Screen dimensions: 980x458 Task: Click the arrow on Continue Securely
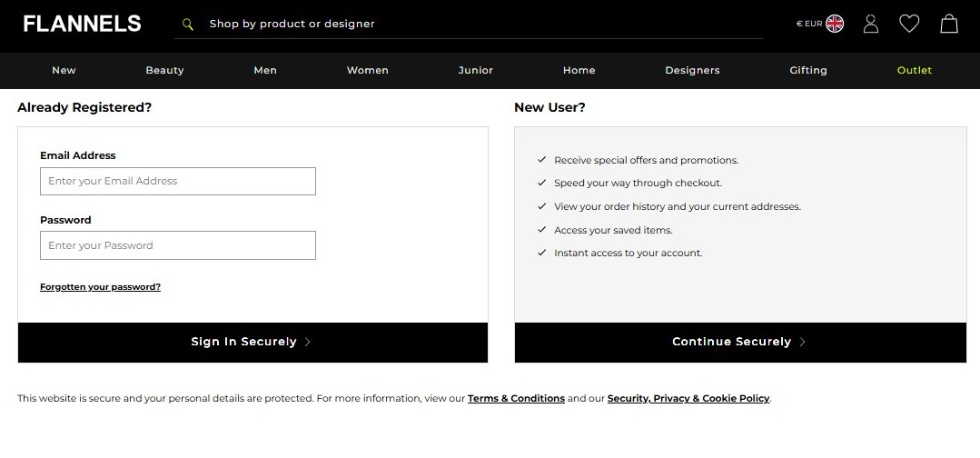[x=803, y=342]
